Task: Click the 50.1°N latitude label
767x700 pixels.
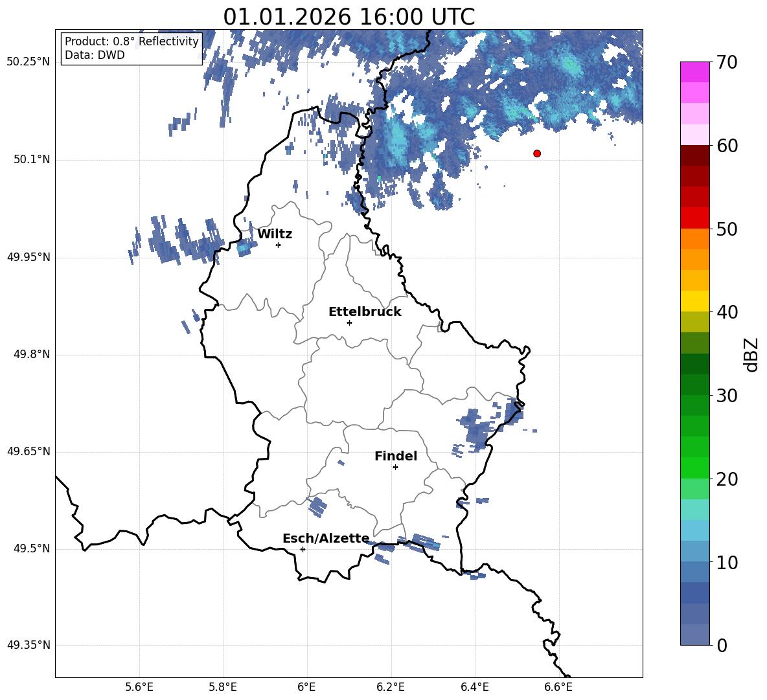Action: tap(32, 160)
